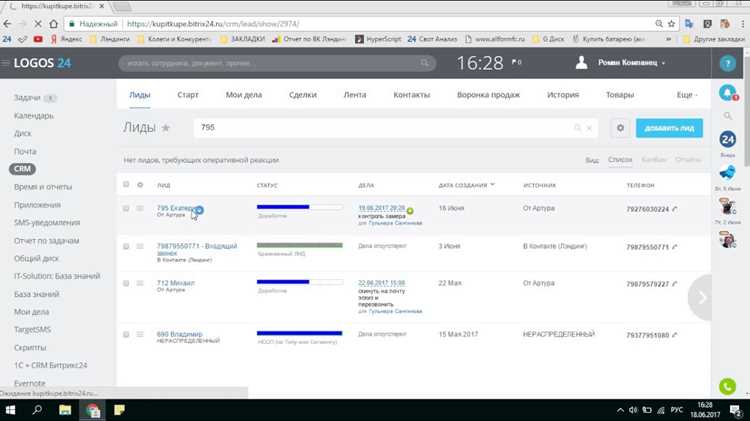Click the green phone call button
Image resolution: width=750 pixels, height=421 pixels.
(727, 387)
